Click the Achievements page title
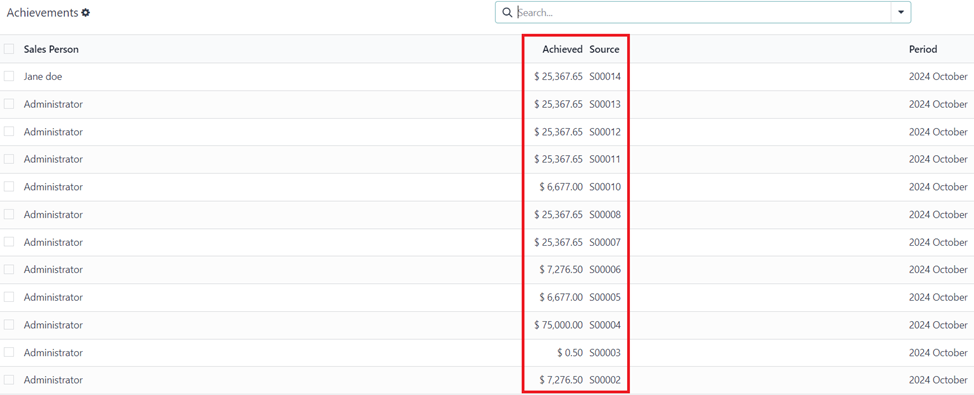 pos(42,12)
